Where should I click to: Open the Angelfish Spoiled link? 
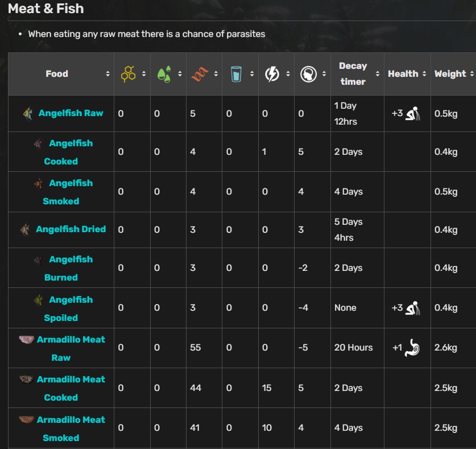(x=71, y=300)
